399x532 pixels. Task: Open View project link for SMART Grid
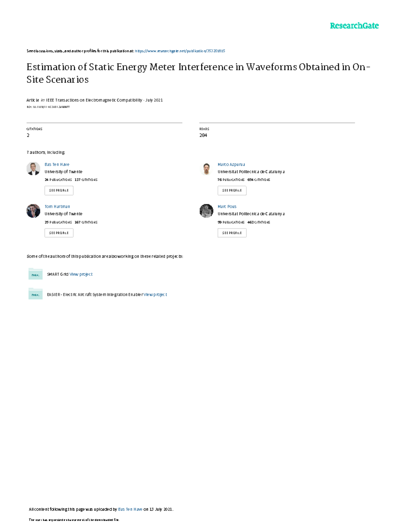(x=81, y=274)
